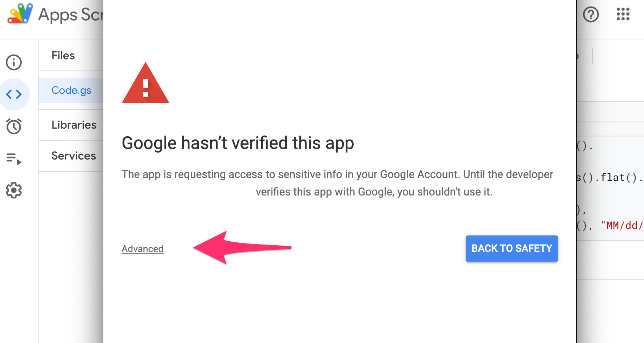
Task: Open Google Help via the question mark icon
Action: [x=591, y=15]
